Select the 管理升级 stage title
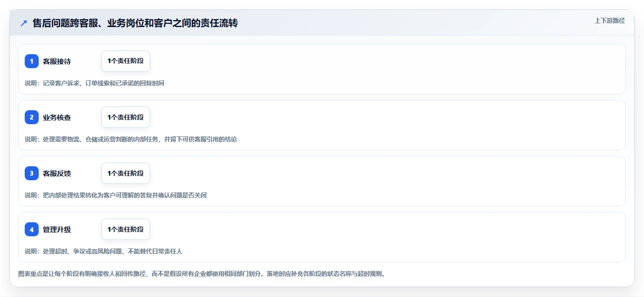 click(x=57, y=229)
